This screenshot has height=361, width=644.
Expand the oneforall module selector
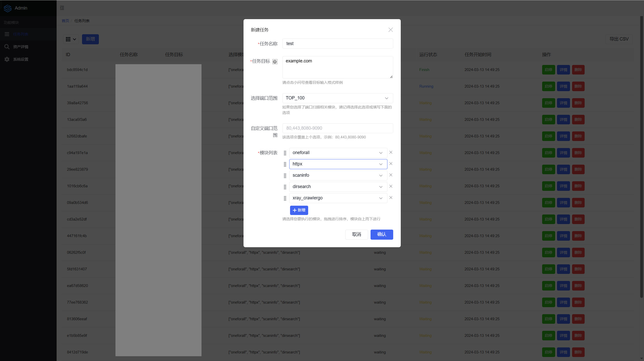pyautogui.click(x=338, y=153)
